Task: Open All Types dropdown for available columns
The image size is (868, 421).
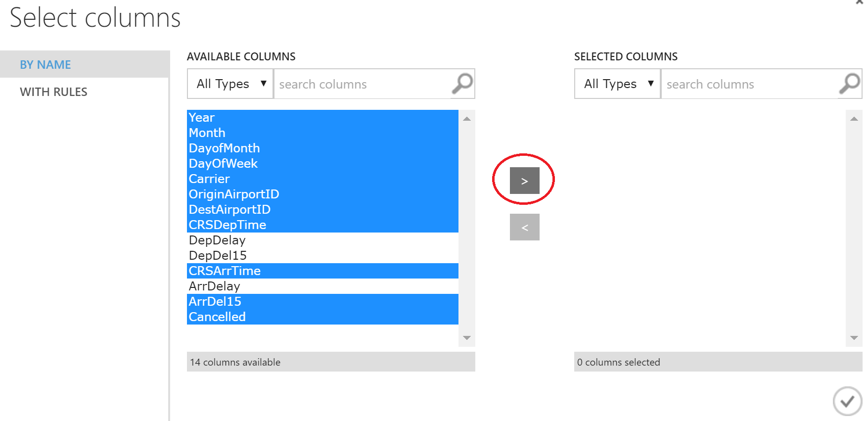Action: [x=230, y=84]
